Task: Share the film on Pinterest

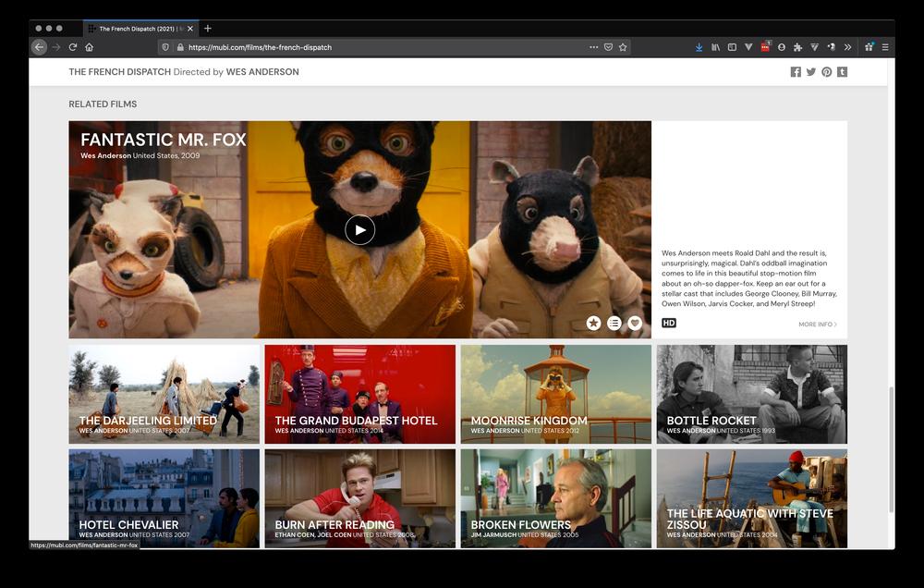Action: point(827,72)
